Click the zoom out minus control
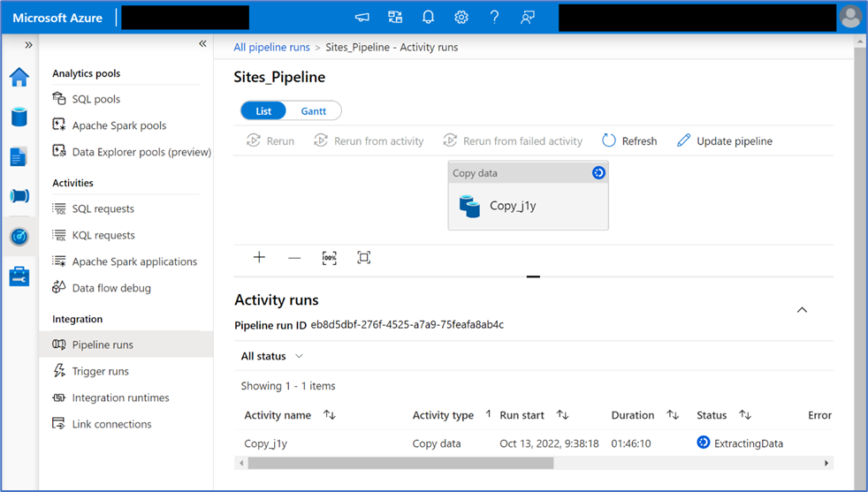868x492 pixels. 294,257
